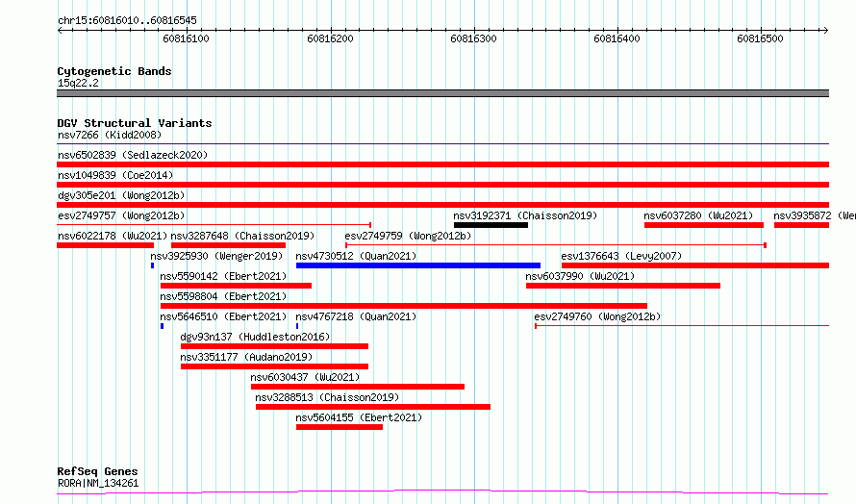
Task: Open the nsv1049839 (Coe2014) variant label
Action: pos(115,175)
